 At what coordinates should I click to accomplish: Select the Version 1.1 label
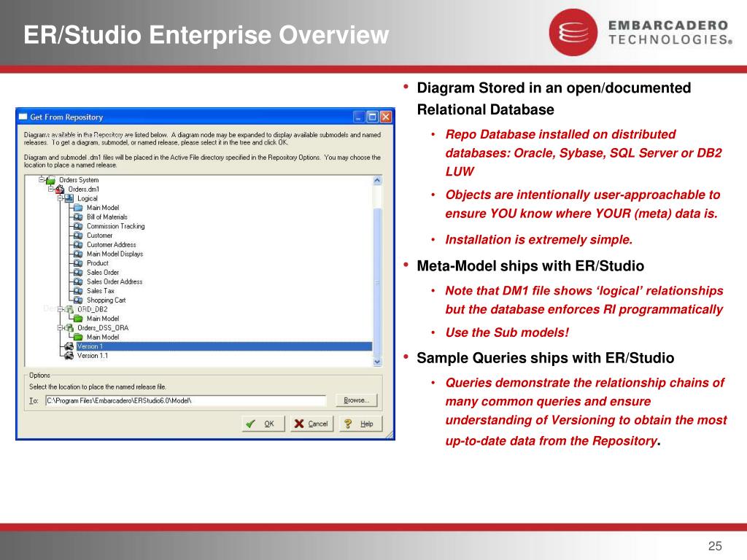[x=93, y=356]
